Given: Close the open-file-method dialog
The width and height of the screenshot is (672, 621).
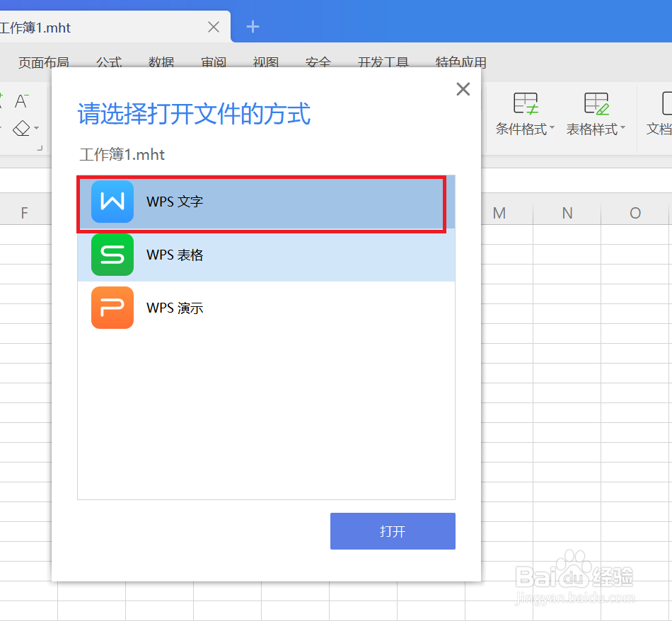Looking at the screenshot, I should pos(463,89).
